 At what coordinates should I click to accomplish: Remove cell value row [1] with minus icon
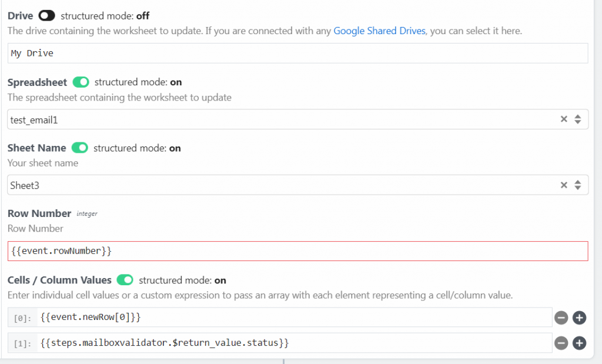561,343
